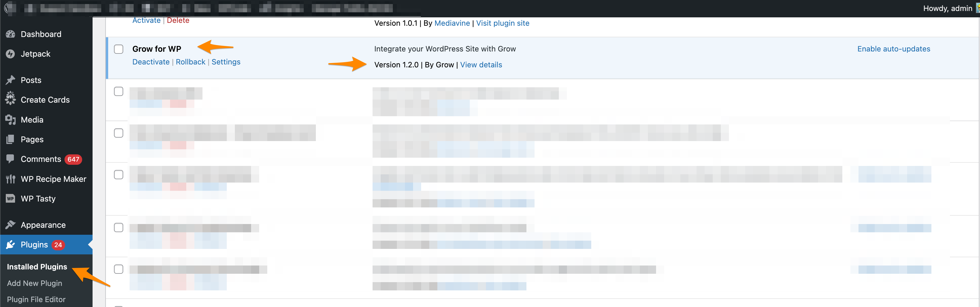Click WP Recipe Maker utensils icon
980x307 pixels.
(11, 179)
